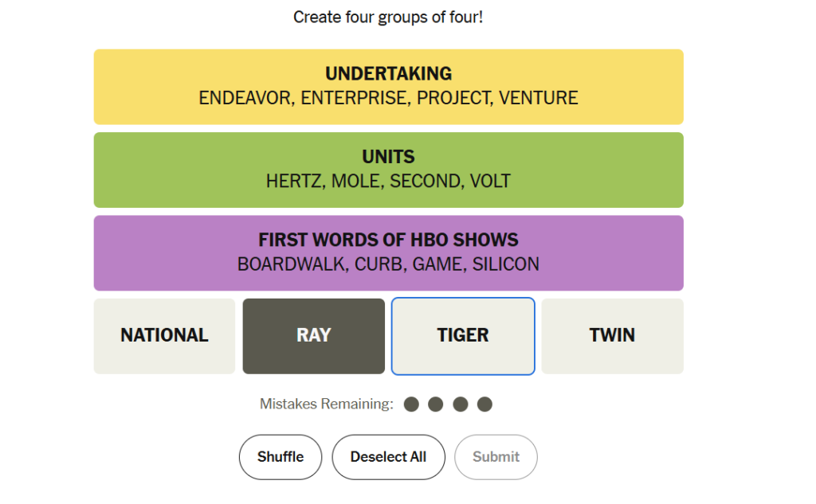The width and height of the screenshot is (816, 504).
Task: Click the yellow UNDERTAKING group title
Action: tap(388, 74)
